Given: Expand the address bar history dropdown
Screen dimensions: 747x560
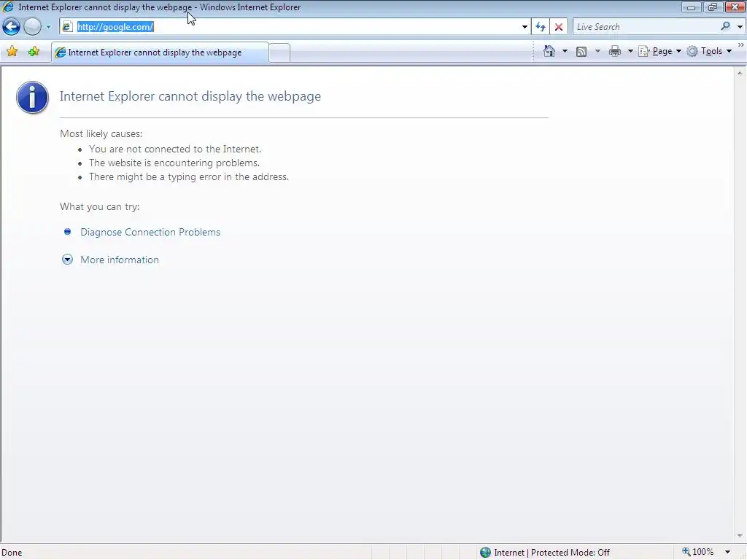Looking at the screenshot, I should pos(525,27).
